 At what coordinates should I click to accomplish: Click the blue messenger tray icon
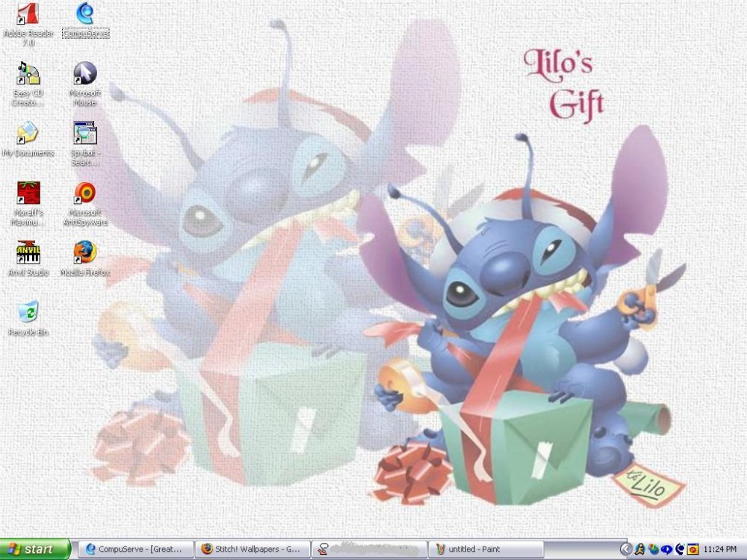click(x=665, y=549)
